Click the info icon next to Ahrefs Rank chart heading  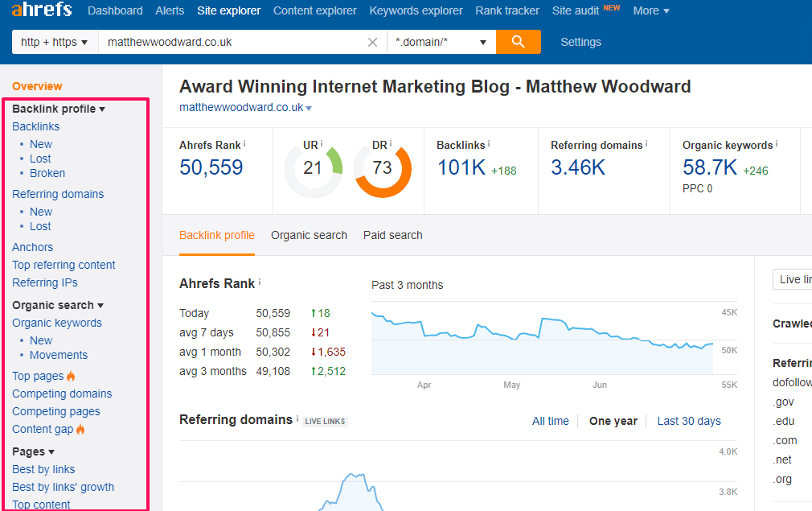point(260,282)
